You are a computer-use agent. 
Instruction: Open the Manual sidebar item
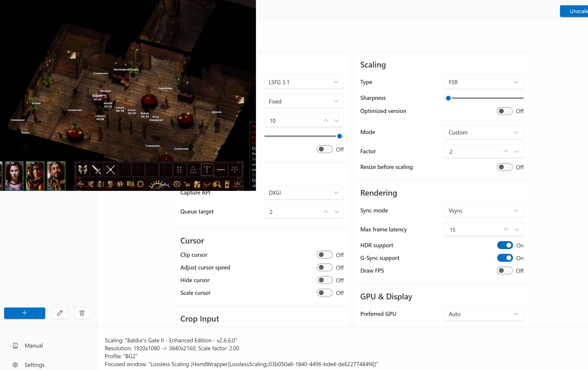pyautogui.click(x=34, y=346)
